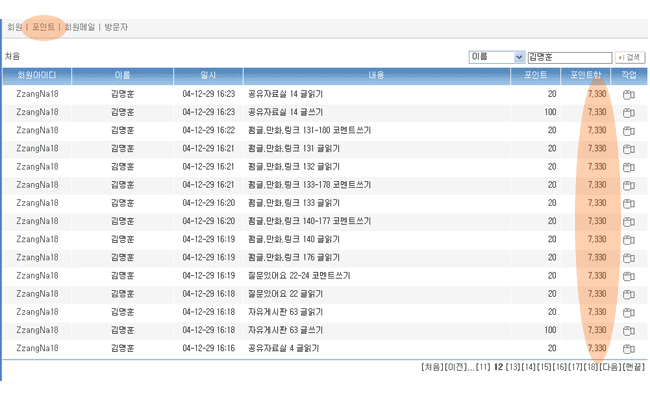Click the action icon for 찜글,만화,링크 140 글읽기 row
The image size is (650, 400).
(629, 240)
